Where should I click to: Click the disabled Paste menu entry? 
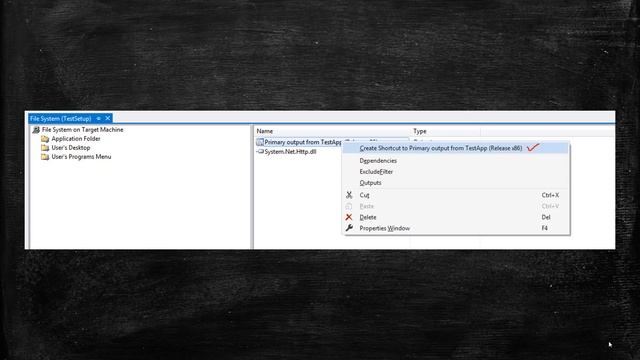(x=455, y=206)
